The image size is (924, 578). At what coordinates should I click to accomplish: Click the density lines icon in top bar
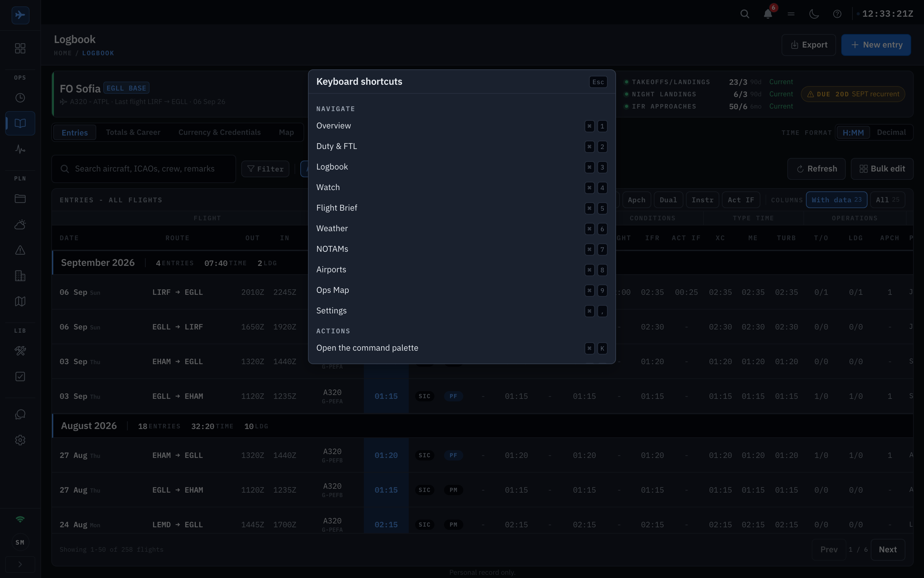coord(791,14)
